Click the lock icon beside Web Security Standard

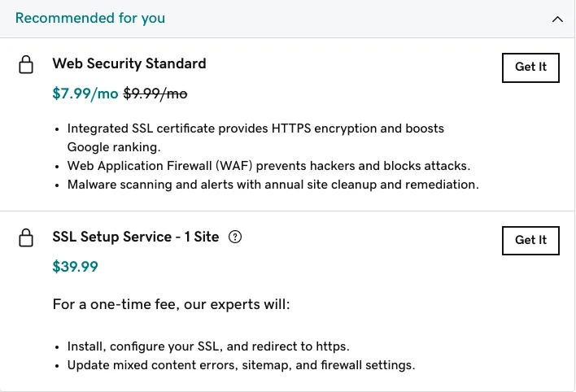tap(26, 65)
